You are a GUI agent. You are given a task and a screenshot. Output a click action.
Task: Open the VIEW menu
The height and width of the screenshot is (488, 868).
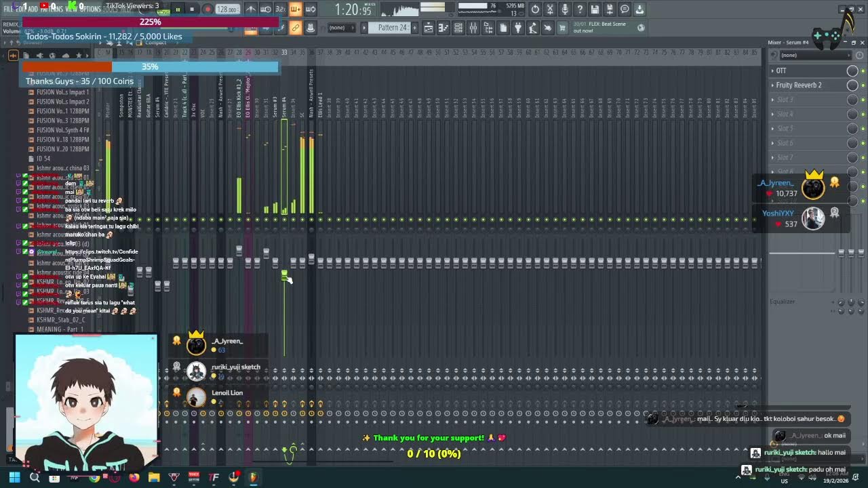[71, 9]
